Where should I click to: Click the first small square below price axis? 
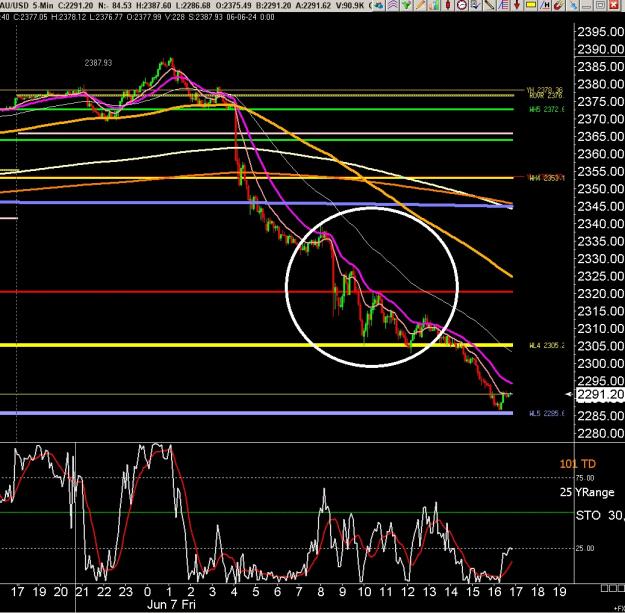coord(605,588)
